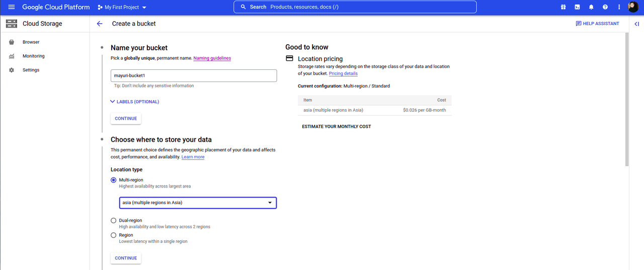Viewport: 644px width, 270px height.
Task: Select the Multi-region radio button
Action: (113, 180)
